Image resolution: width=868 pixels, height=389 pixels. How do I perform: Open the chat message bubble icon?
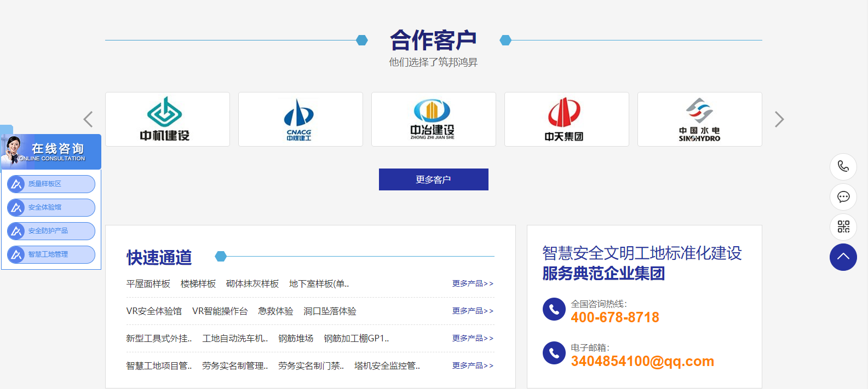(843, 196)
